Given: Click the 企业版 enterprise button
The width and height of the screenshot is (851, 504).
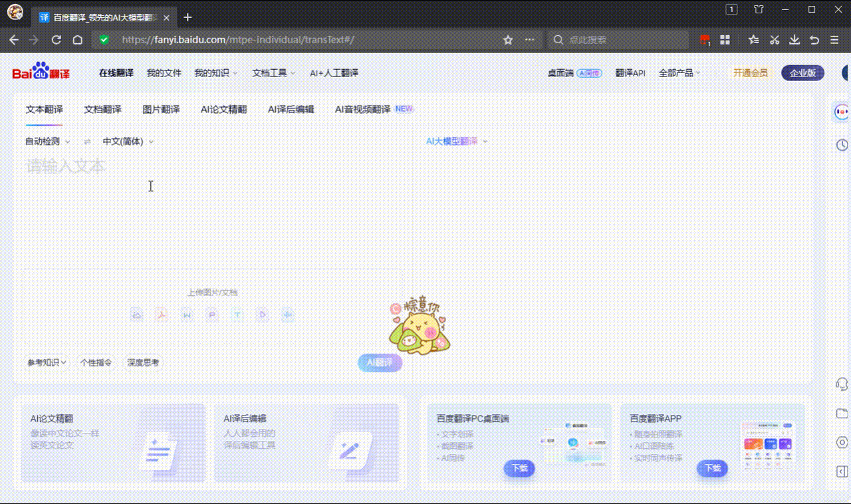Looking at the screenshot, I should coord(803,73).
